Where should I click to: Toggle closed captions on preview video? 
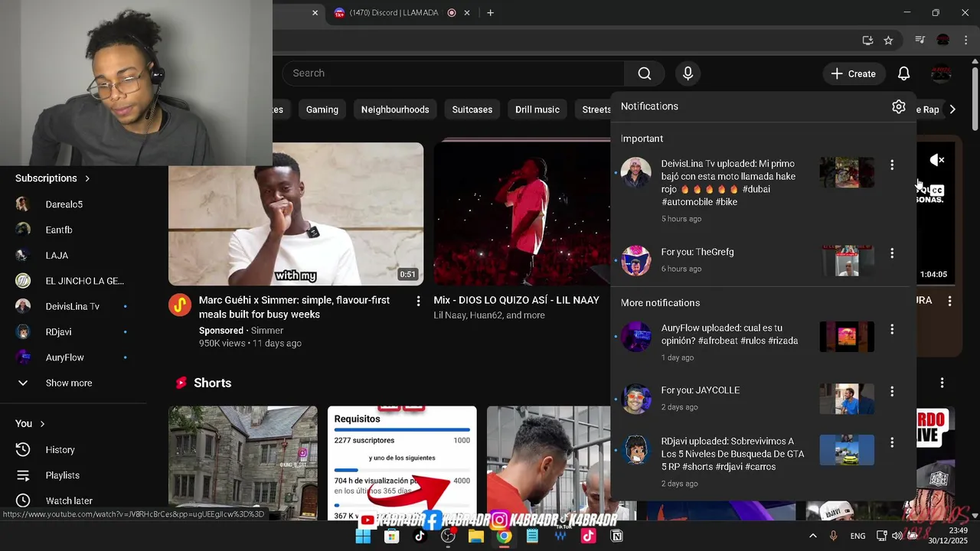point(937,191)
